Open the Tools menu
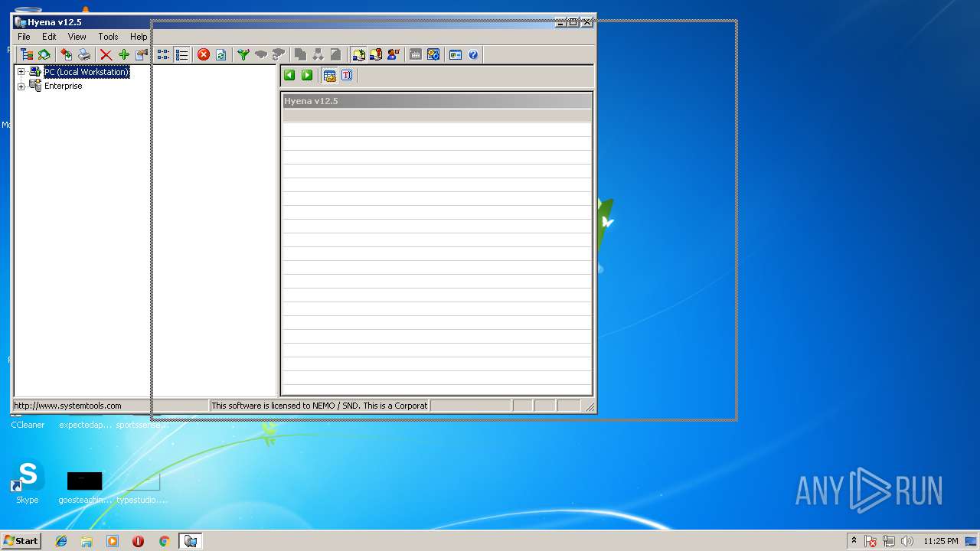Image resolution: width=980 pixels, height=551 pixels. (108, 37)
